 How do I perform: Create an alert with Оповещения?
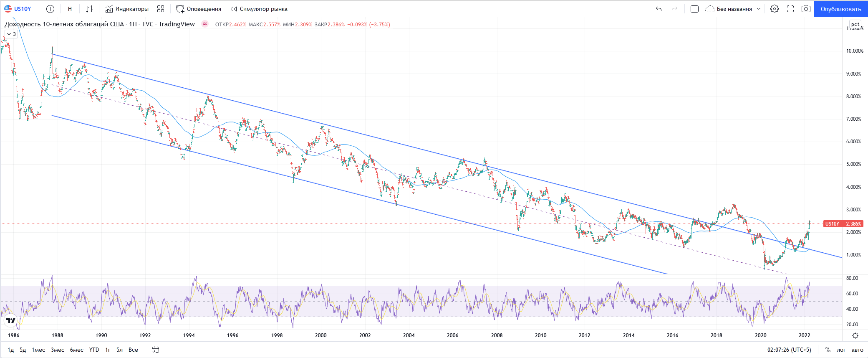click(199, 9)
